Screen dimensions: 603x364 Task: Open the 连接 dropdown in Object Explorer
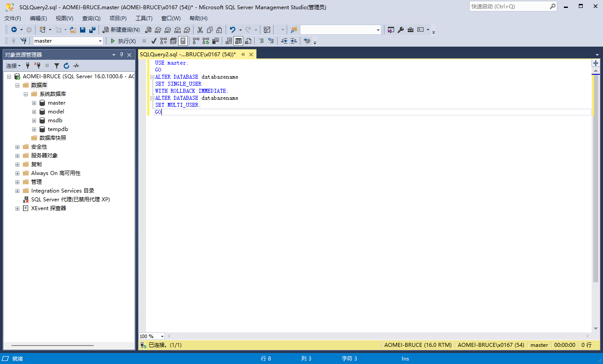tap(13, 66)
